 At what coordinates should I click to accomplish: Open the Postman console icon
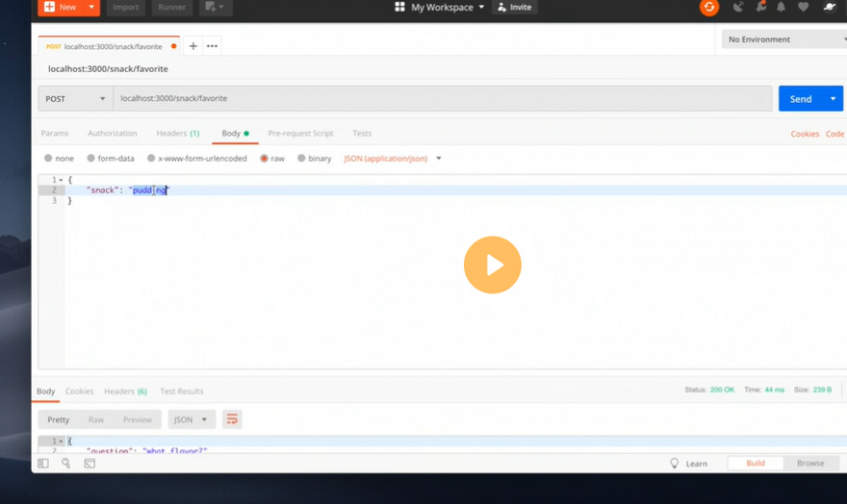pos(90,463)
